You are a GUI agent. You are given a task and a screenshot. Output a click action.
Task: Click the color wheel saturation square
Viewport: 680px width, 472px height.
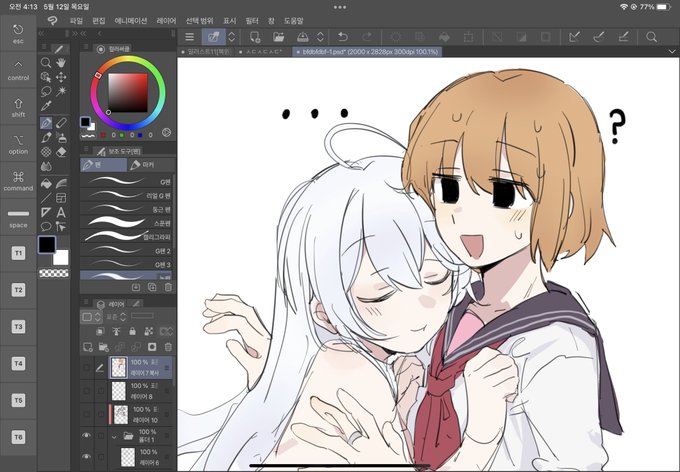(x=128, y=93)
